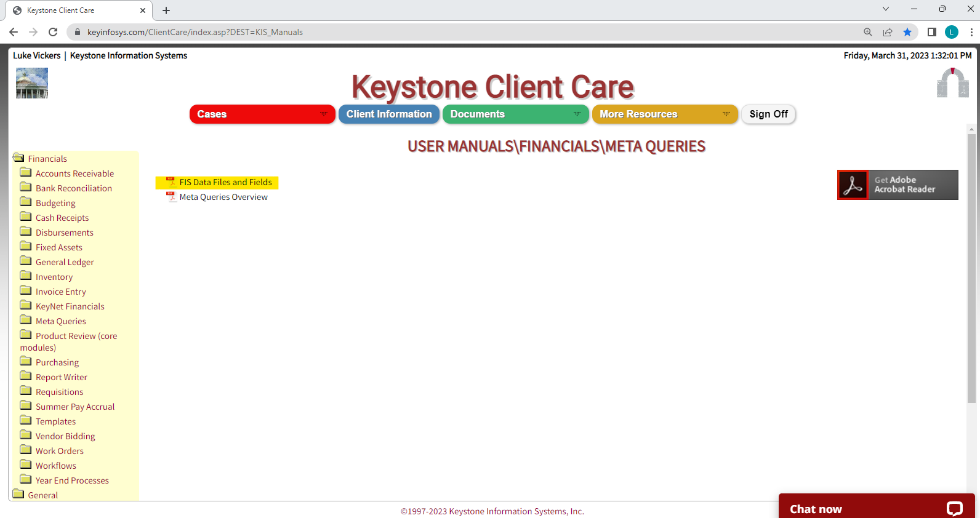The width and height of the screenshot is (980, 518).
Task: Click the browser zoom magnifier icon
Action: pyautogui.click(x=867, y=32)
